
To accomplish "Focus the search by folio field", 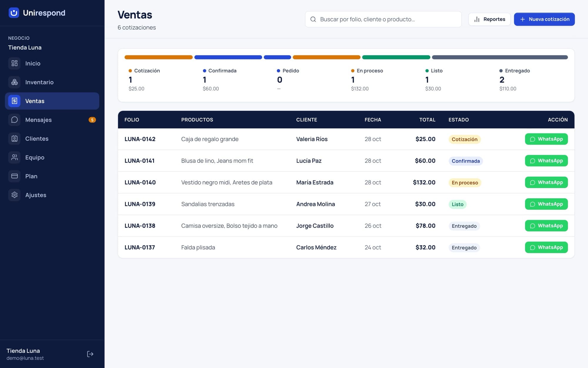I will (383, 19).
